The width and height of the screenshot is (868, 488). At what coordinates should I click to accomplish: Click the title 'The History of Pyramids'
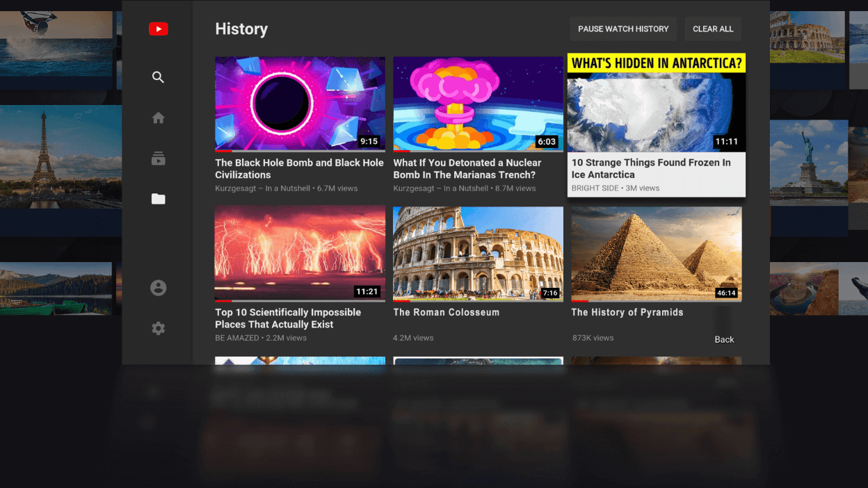pos(627,312)
